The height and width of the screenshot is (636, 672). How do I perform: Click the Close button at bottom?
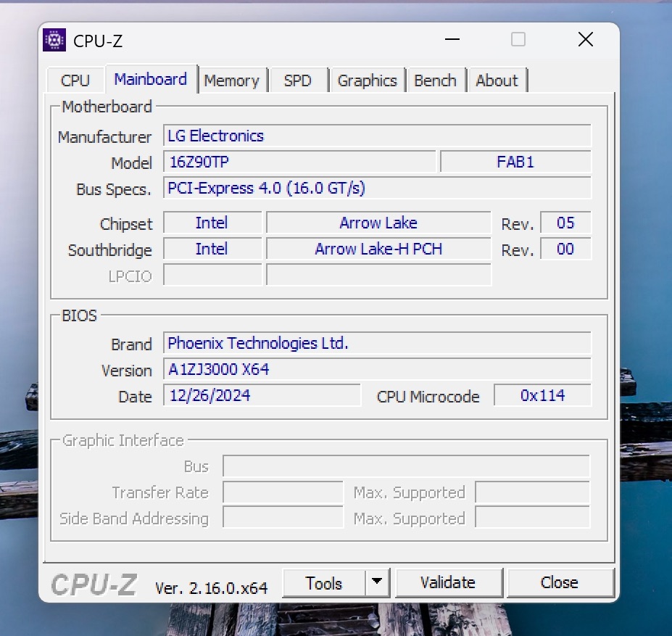[x=560, y=583]
